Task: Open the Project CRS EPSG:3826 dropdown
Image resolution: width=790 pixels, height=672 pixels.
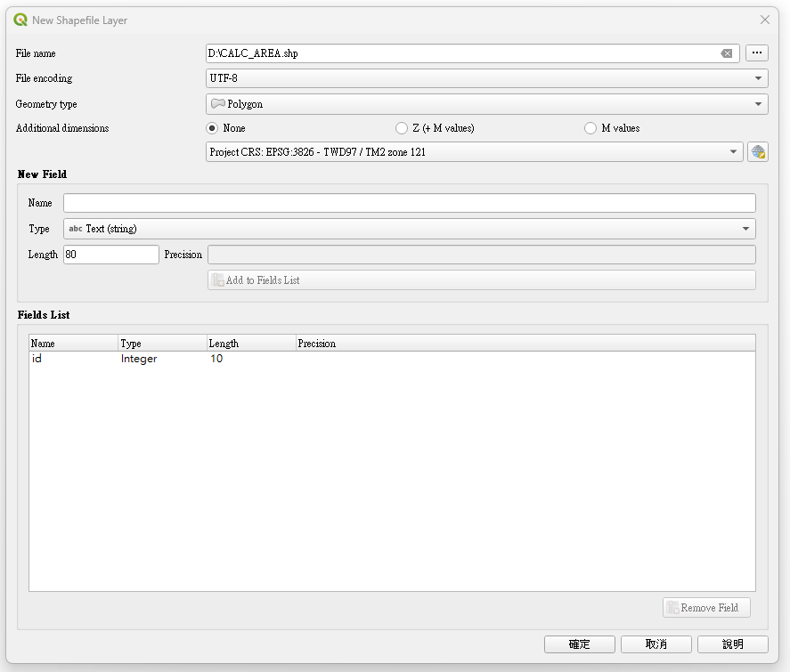Action: pyautogui.click(x=474, y=152)
